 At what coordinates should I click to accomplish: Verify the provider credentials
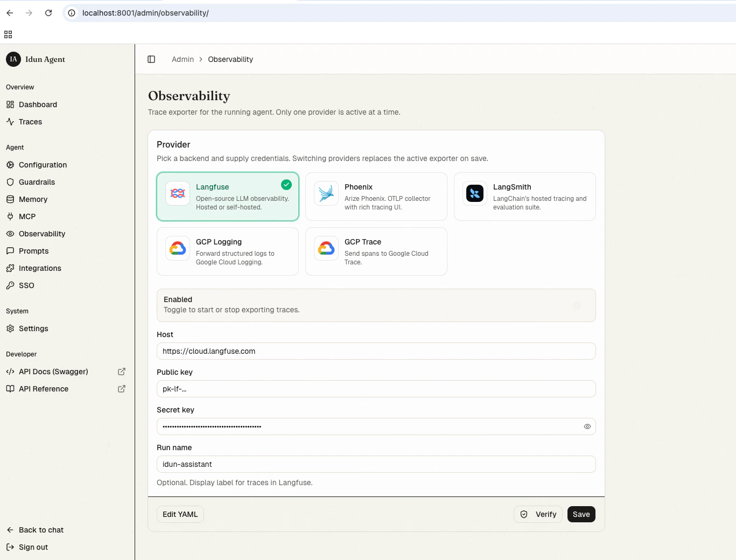click(x=538, y=514)
